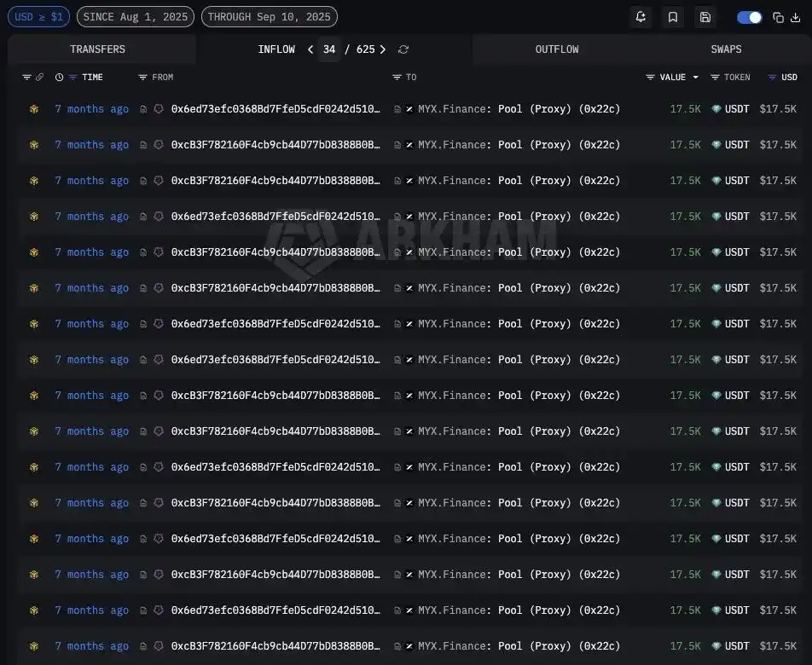Select the INFLOW tab
The height and width of the screenshot is (665, 812).
(276, 49)
